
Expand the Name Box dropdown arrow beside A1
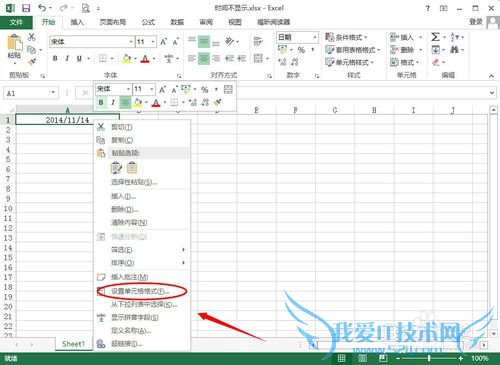tap(53, 93)
